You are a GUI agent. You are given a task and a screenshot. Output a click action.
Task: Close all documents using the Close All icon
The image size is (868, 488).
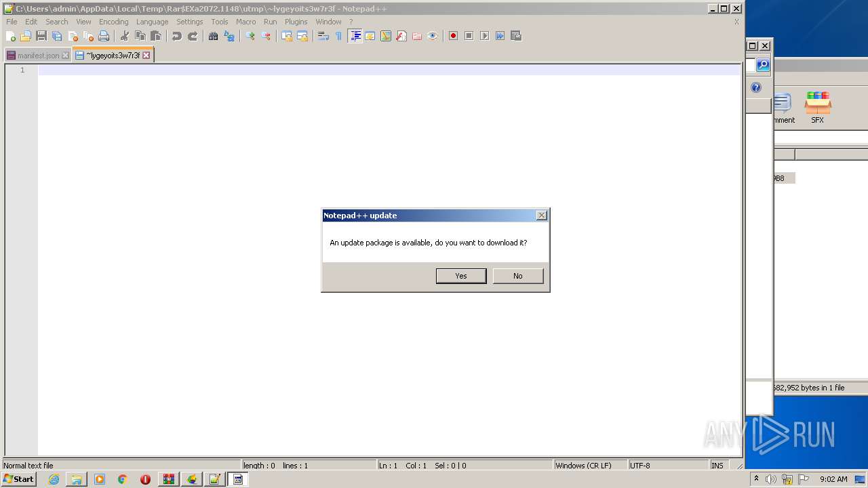click(88, 36)
